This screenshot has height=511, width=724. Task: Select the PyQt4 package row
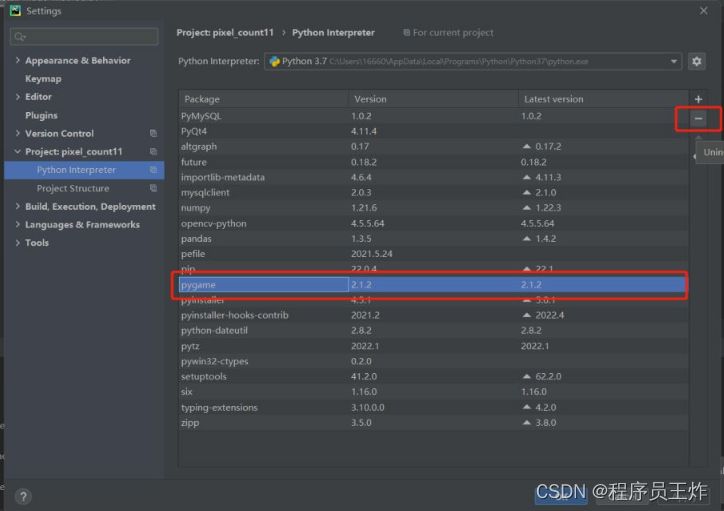click(x=433, y=131)
